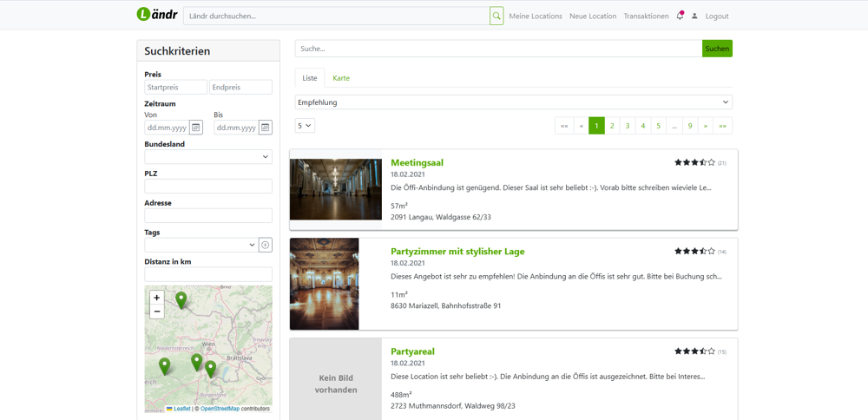
Task: Go to page 4 in pagination
Action: click(642, 126)
